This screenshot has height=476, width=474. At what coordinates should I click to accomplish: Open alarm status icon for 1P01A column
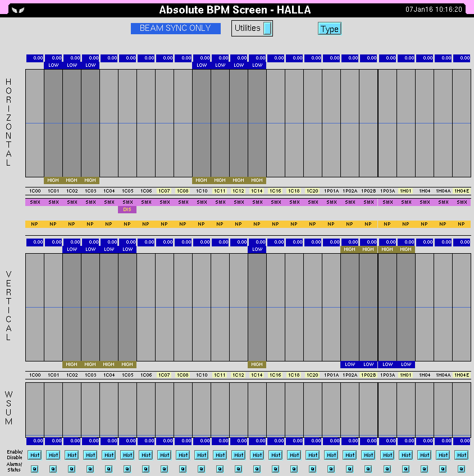point(331,469)
